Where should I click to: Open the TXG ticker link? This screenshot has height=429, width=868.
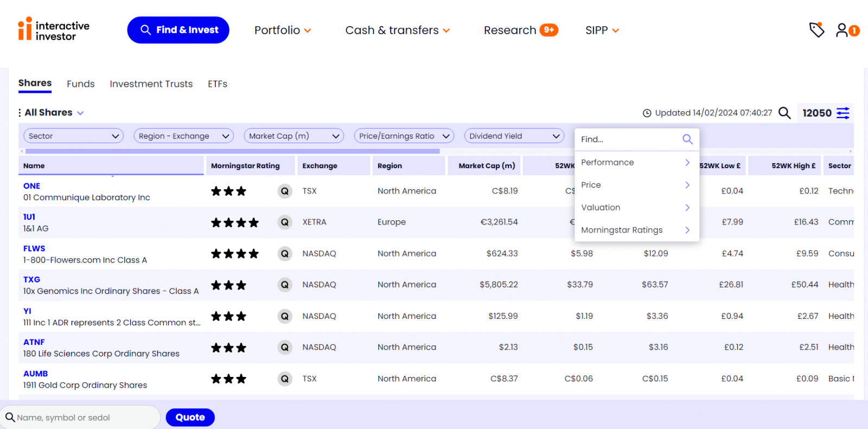[x=31, y=280]
